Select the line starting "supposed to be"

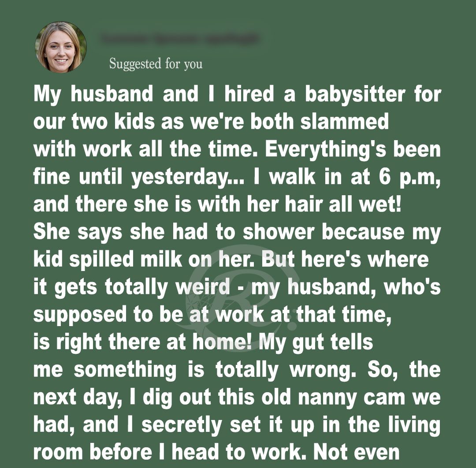coord(212,315)
